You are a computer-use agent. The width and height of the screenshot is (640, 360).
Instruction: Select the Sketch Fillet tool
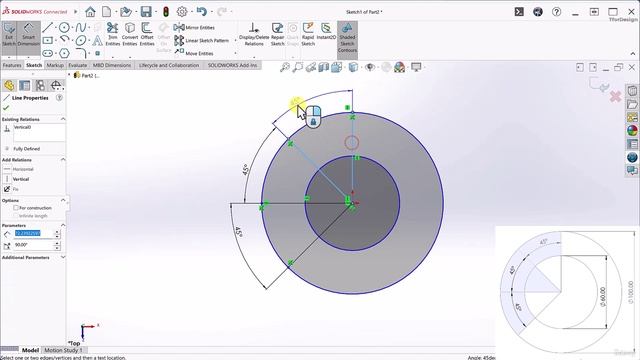pos(81,53)
